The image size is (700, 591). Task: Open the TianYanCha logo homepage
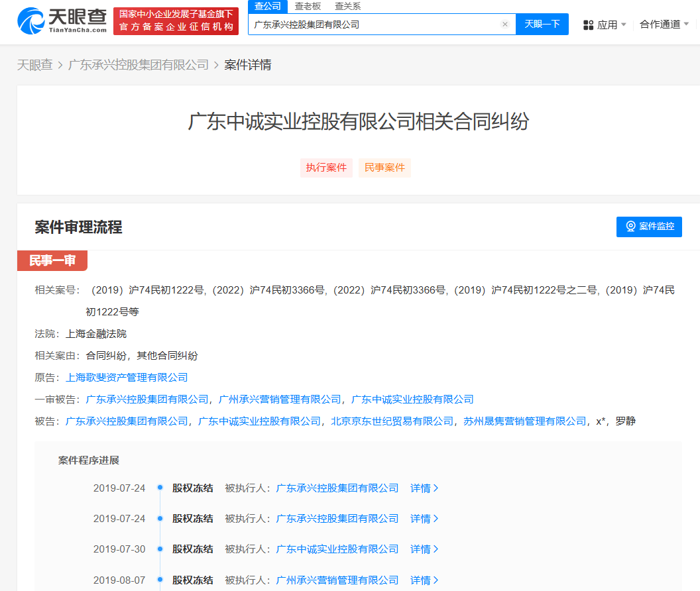point(62,21)
